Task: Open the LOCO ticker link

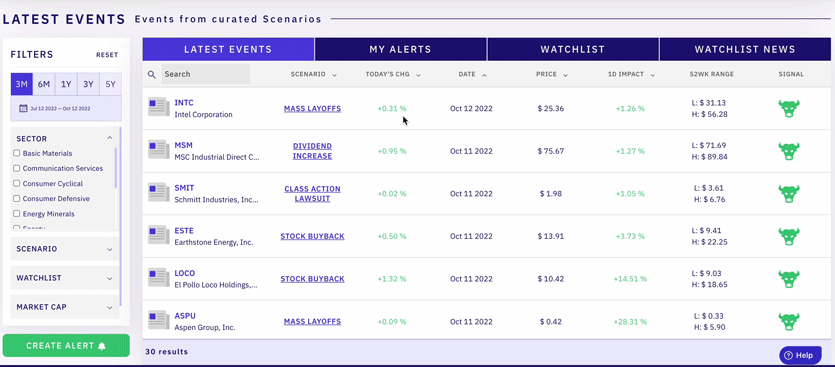Action: coord(185,273)
